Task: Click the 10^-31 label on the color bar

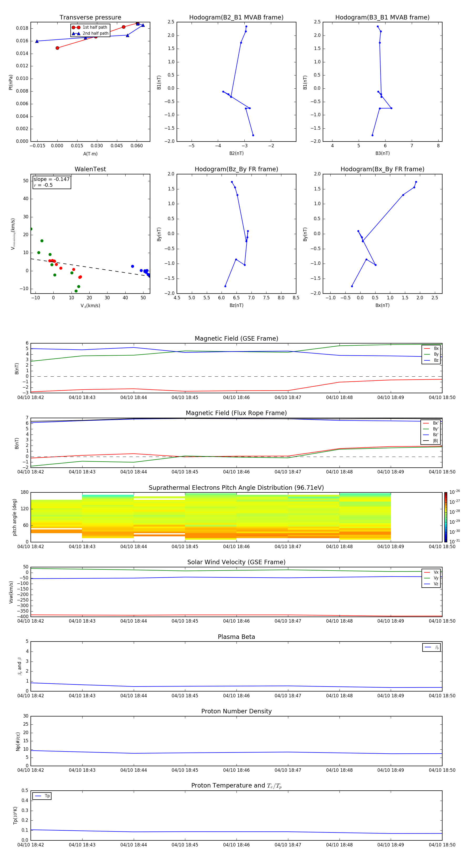Action: coord(455,542)
